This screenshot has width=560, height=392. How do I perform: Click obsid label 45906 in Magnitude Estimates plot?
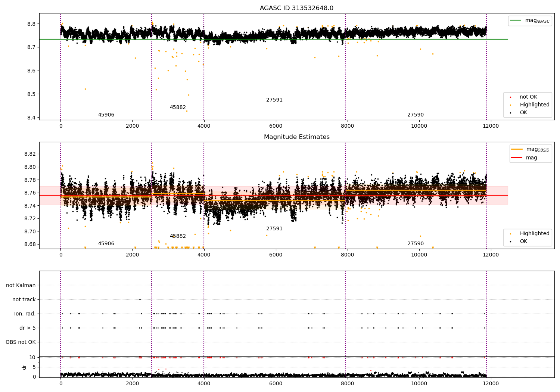[106, 244]
